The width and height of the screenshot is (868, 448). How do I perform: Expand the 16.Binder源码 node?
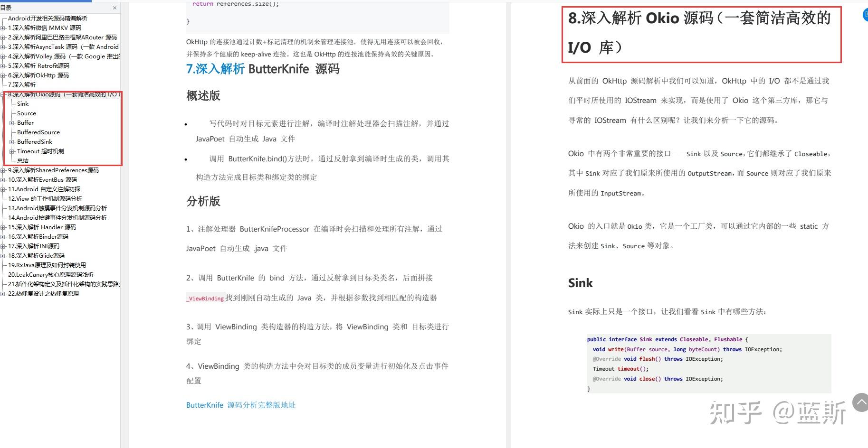(x=3, y=237)
